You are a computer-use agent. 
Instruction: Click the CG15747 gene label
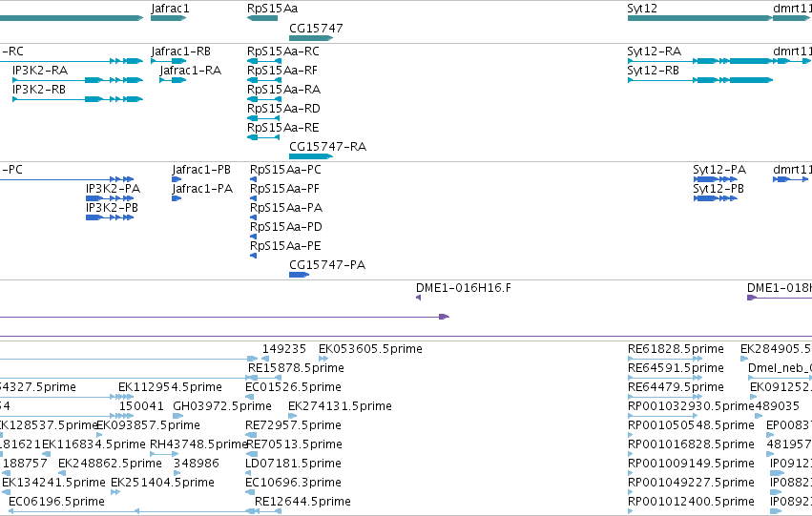point(316,28)
